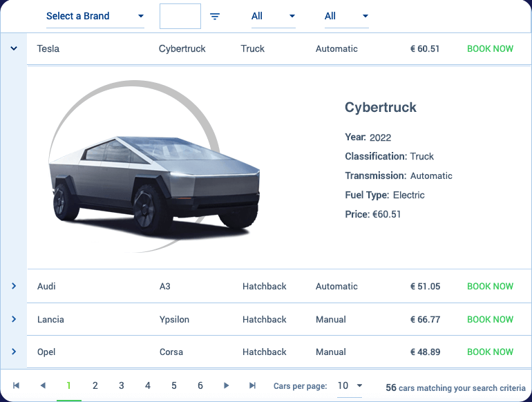Open the Cars per page dropdown
Image resolution: width=532 pixels, height=402 pixels.
350,386
